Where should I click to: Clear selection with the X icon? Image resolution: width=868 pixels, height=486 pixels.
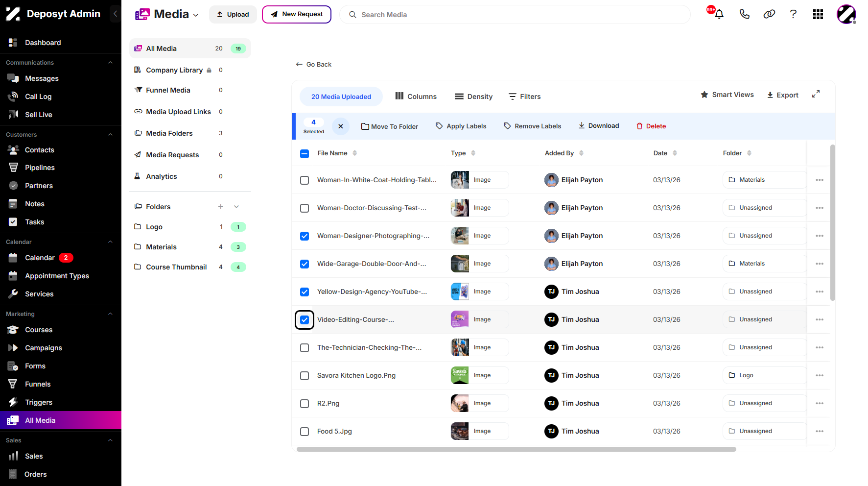click(341, 126)
